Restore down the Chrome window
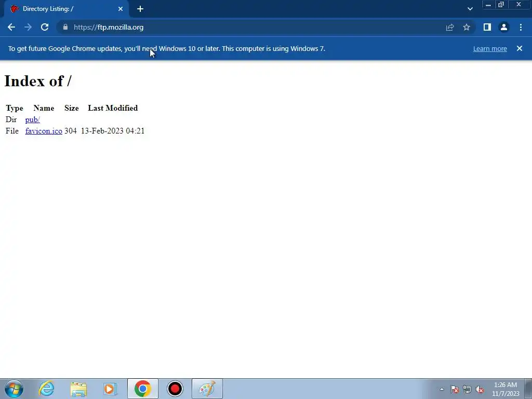The height and width of the screenshot is (399, 532). coord(501,5)
